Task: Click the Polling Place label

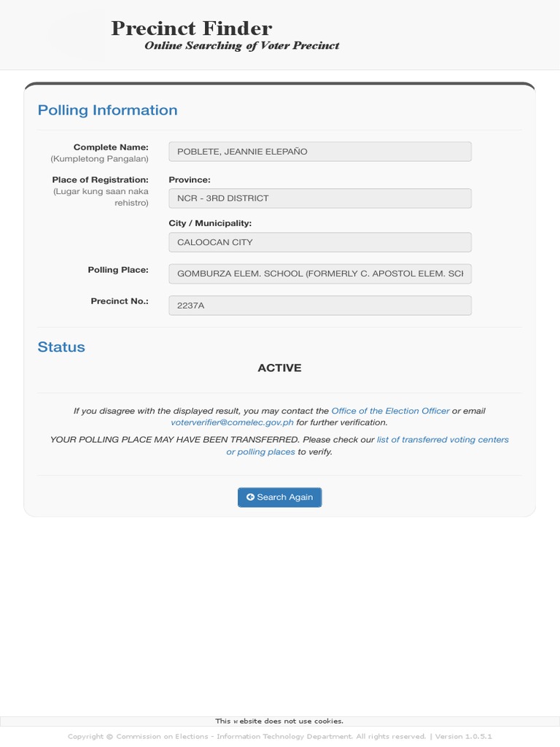Action: click(118, 270)
